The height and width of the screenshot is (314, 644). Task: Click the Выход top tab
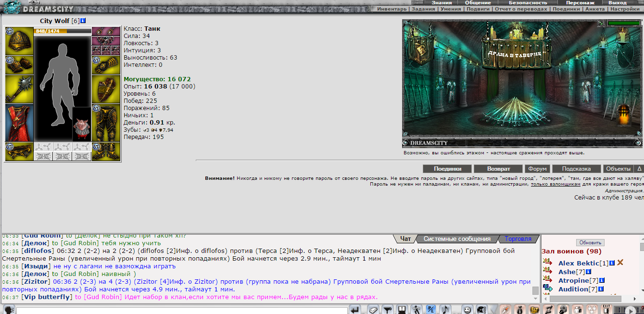618,3
